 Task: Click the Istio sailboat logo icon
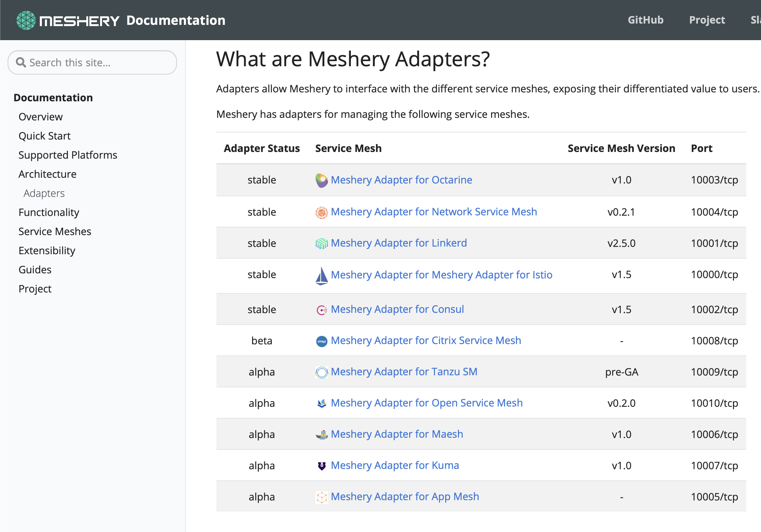(x=322, y=276)
